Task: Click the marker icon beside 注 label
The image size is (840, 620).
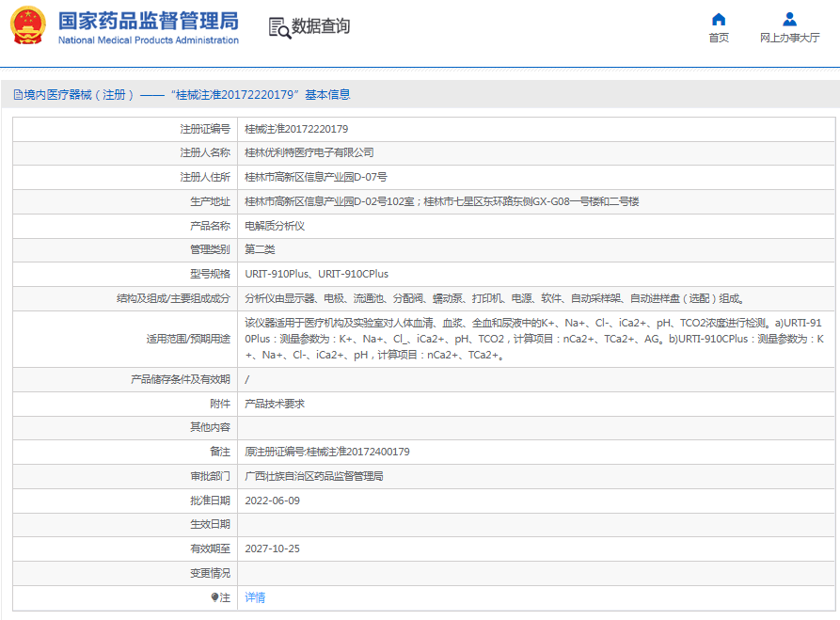Action: coord(215,597)
